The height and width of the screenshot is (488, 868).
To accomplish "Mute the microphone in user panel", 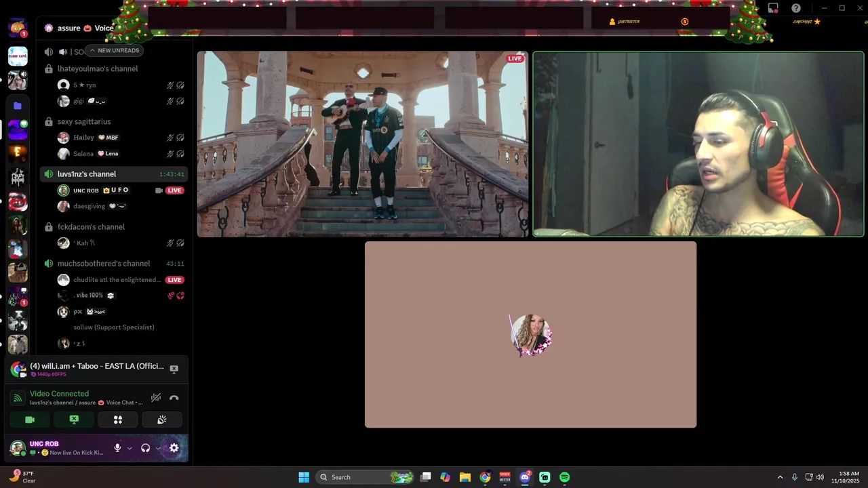I will [117, 448].
